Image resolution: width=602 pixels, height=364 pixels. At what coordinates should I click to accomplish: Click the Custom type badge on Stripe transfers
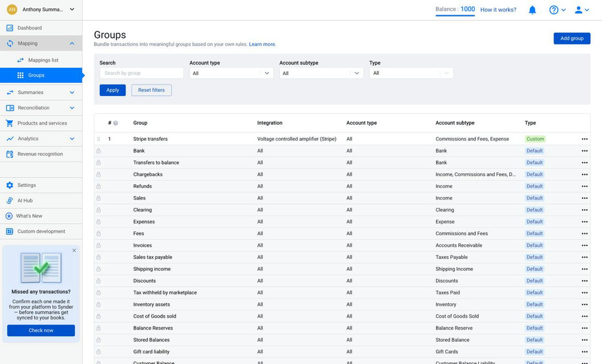pos(535,139)
